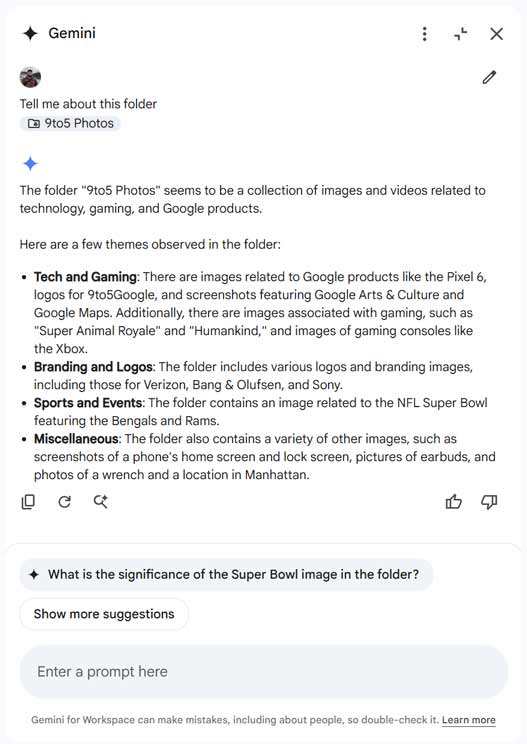The image size is (527, 744).
Task: Click the user profile avatar
Action: point(30,77)
